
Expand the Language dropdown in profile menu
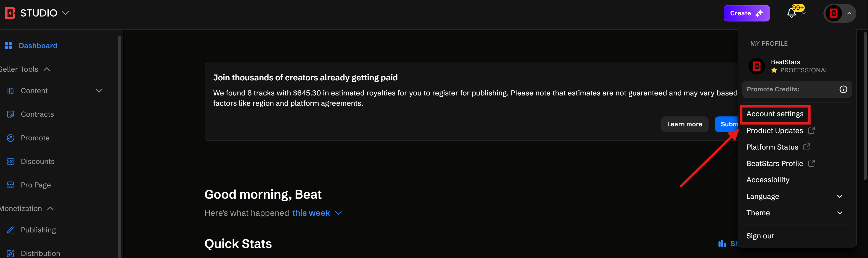(x=839, y=196)
